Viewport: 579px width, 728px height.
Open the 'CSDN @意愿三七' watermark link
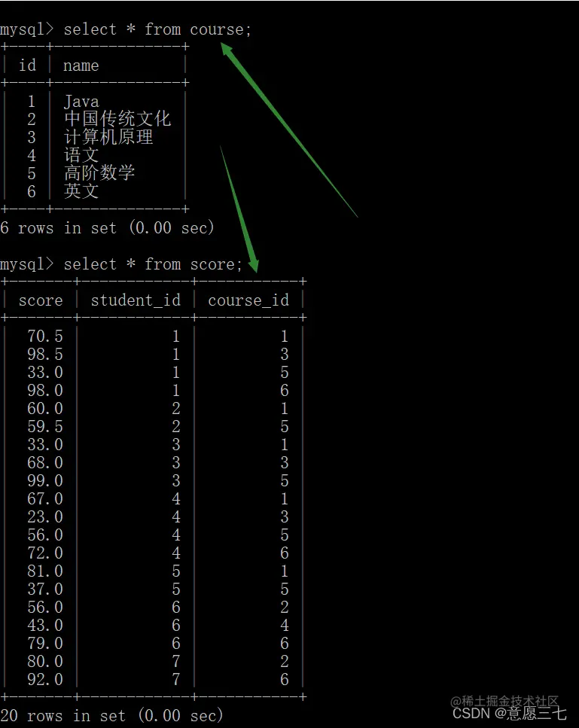coord(509,713)
